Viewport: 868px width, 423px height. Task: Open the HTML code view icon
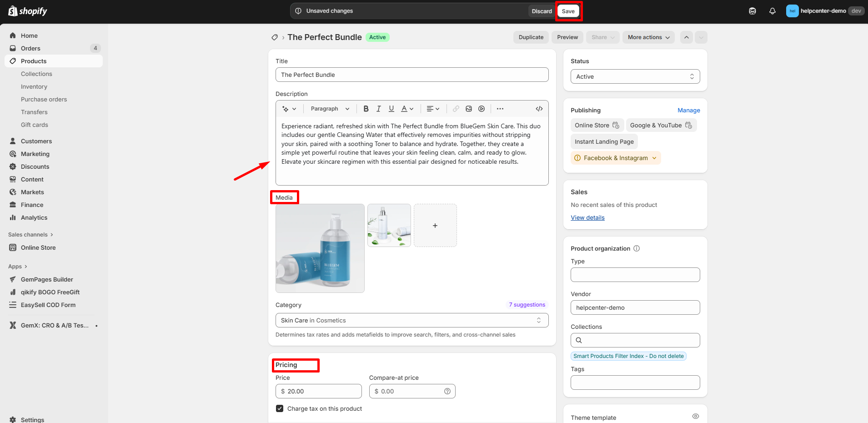click(539, 109)
